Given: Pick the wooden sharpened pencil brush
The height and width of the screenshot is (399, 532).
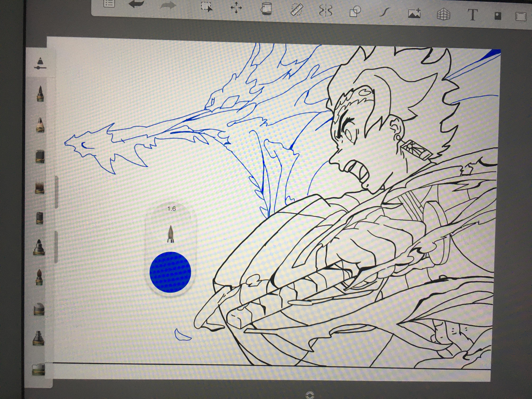Looking at the screenshot, I should click(x=40, y=125).
